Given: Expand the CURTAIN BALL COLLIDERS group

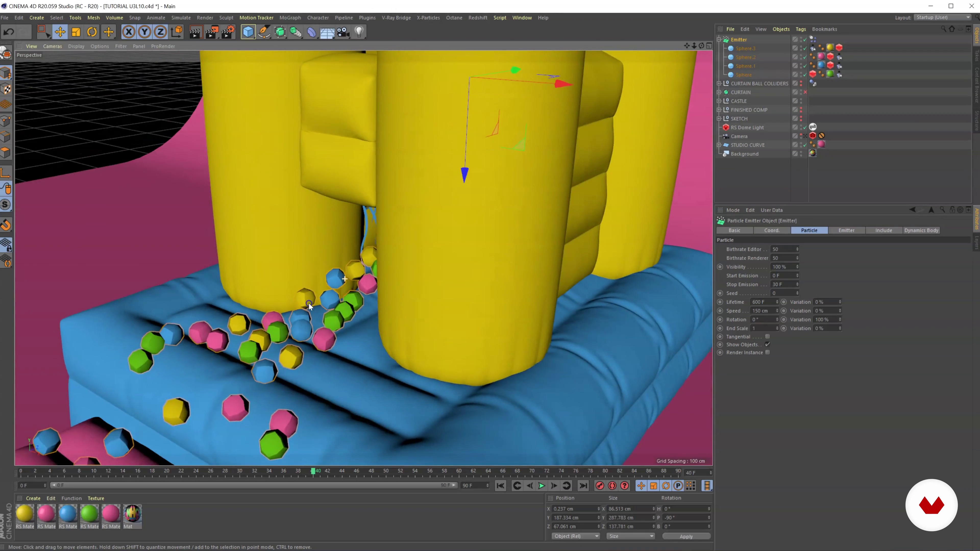Looking at the screenshot, I should click(719, 84).
